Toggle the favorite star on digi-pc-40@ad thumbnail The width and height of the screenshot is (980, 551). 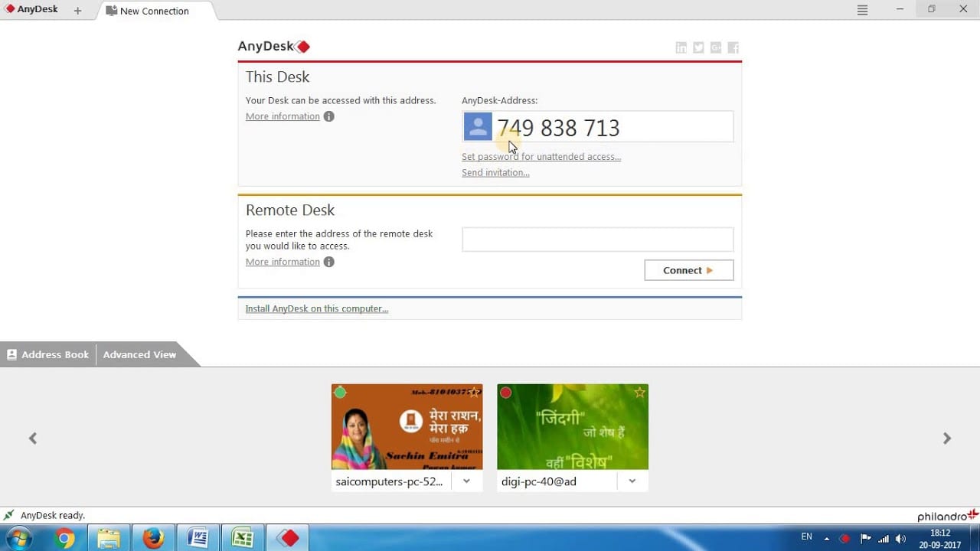tap(639, 392)
